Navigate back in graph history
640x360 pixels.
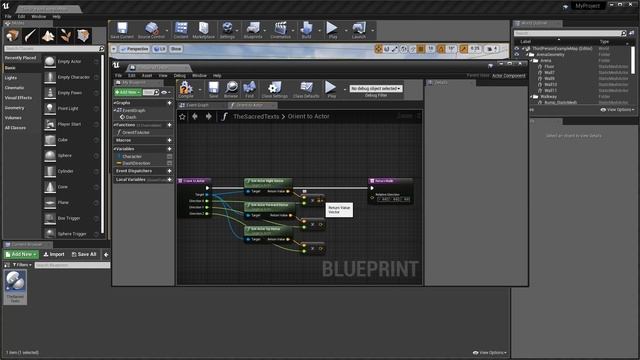195,117
